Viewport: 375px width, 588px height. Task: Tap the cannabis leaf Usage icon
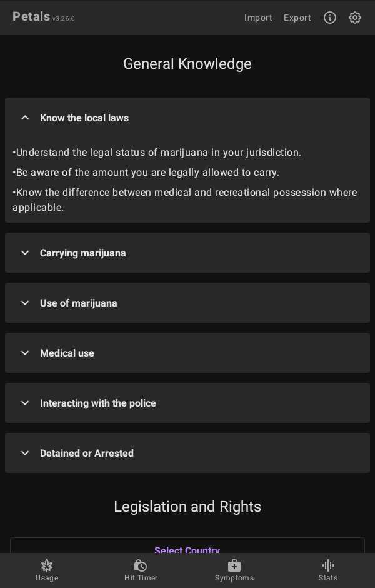coord(47,565)
